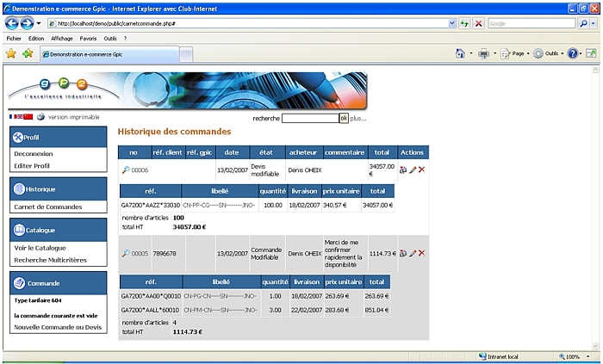This screenshot has width=603, height=364.
Task: Open Voir le Catalogue link
Action: [x=40, y=248]
